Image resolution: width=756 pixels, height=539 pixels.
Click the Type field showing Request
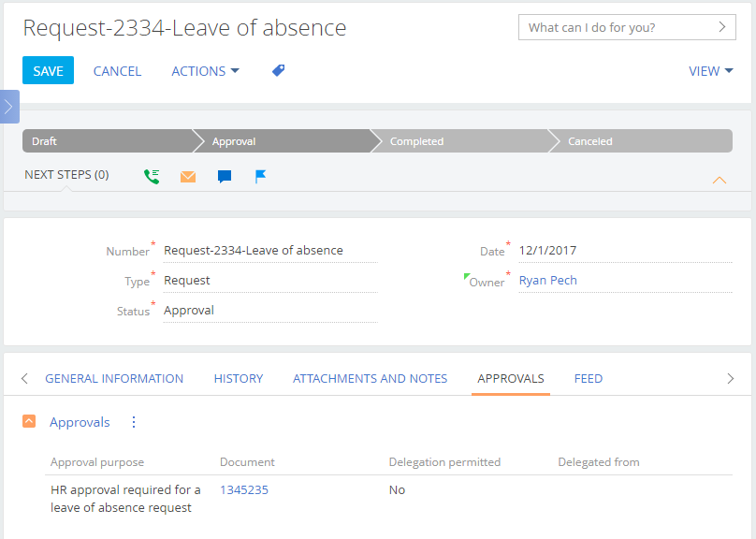(x=270, y=281)
